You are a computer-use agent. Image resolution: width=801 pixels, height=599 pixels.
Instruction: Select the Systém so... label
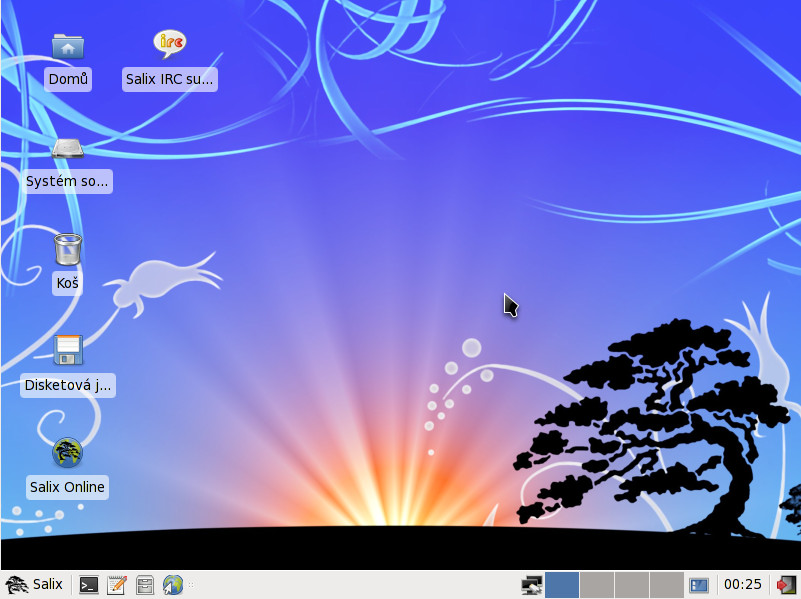click(67, 181)
